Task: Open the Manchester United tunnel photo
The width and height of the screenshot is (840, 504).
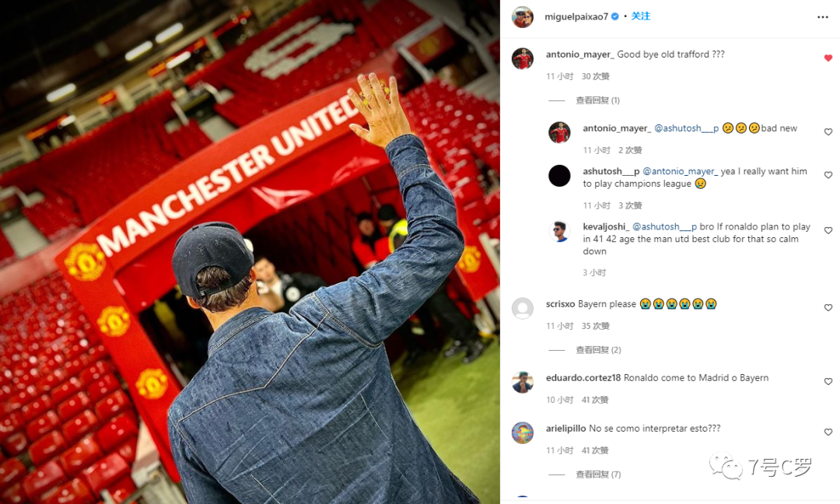Action: 250,252
